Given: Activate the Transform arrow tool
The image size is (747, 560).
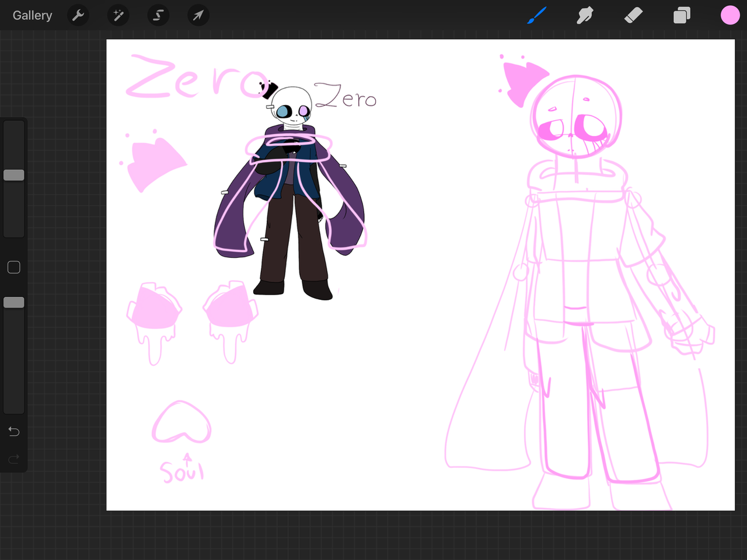Looking at the screenshot, I should pyautogui.click(x=198, y=15).
